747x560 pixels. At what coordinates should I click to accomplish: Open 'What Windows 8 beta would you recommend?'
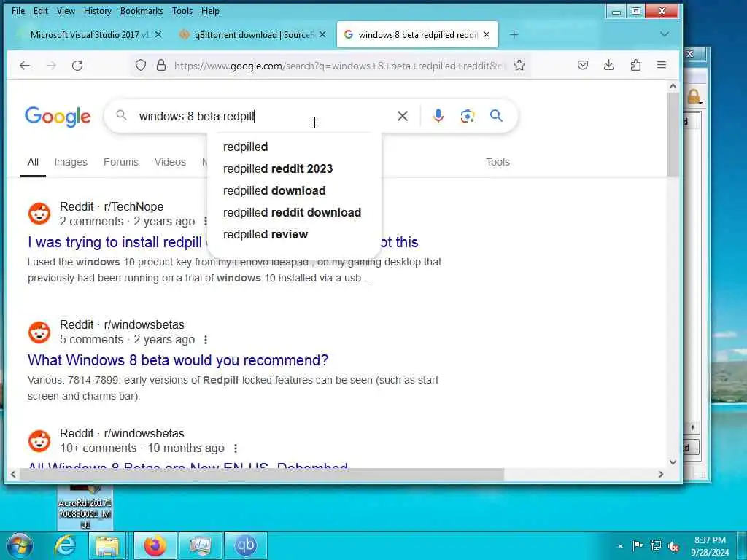point(178,360)
